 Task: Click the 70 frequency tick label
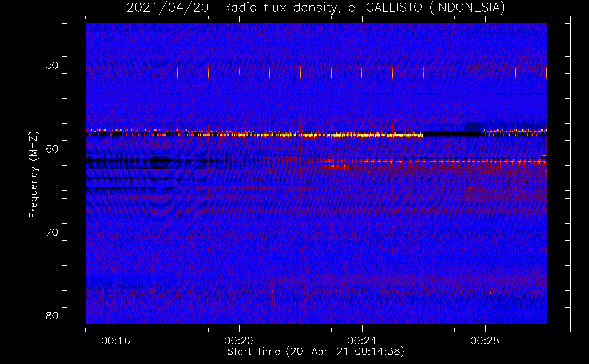[52, 232]
